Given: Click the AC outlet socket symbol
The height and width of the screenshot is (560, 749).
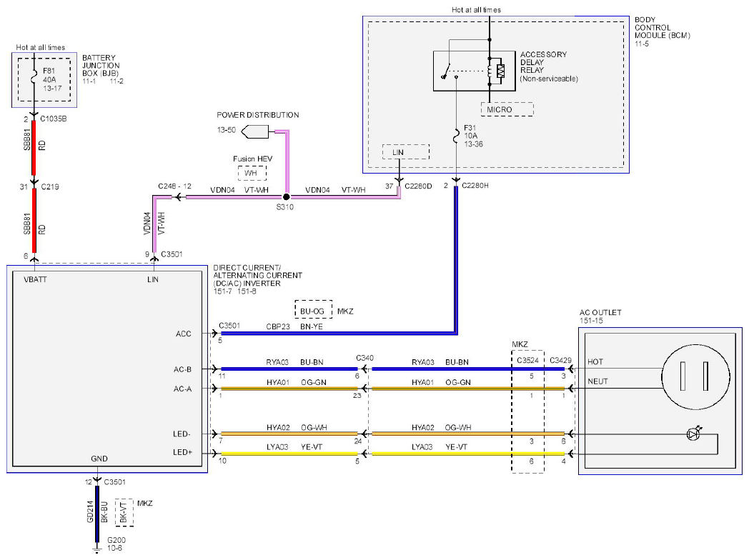Looking at the screenshot, I should 695,376.
